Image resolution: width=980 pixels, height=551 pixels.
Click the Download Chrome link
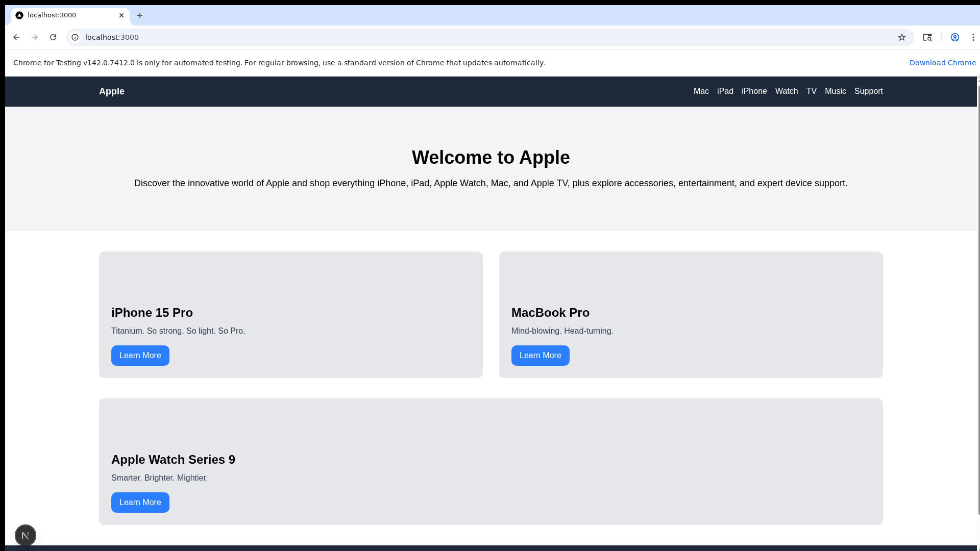click(x=942, y=63)
